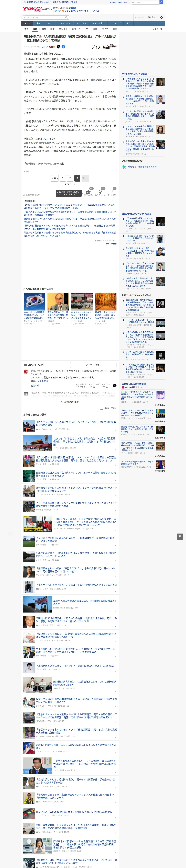Open the エキスパート tab
The image size is (186, 868).
click(64, 23)
